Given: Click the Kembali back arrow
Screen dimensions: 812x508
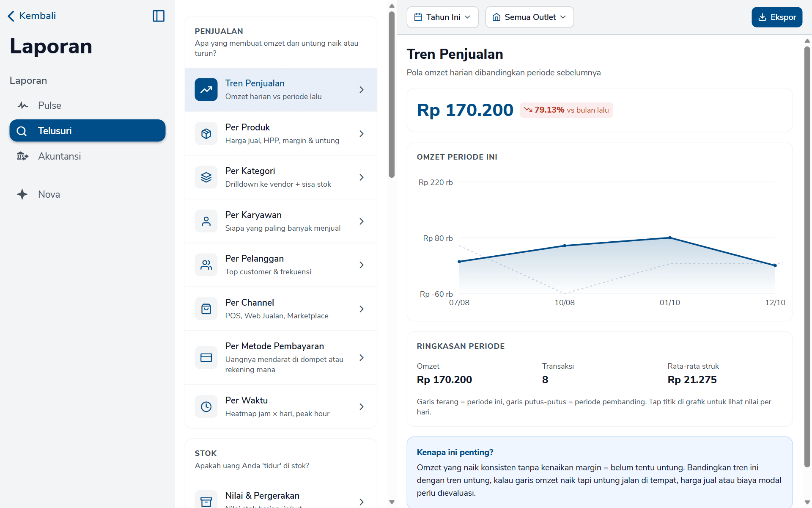Looking at the screenshot, I should 11,16.
